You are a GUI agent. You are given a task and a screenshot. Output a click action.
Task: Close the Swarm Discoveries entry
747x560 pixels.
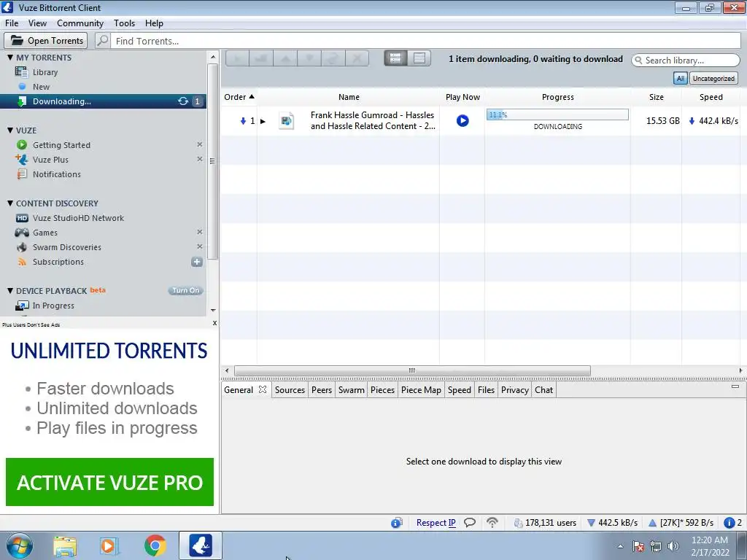pos(200,246)
